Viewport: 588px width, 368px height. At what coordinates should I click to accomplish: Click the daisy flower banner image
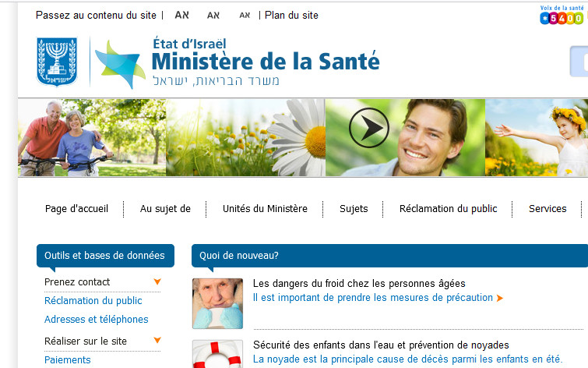click(245, 138)
